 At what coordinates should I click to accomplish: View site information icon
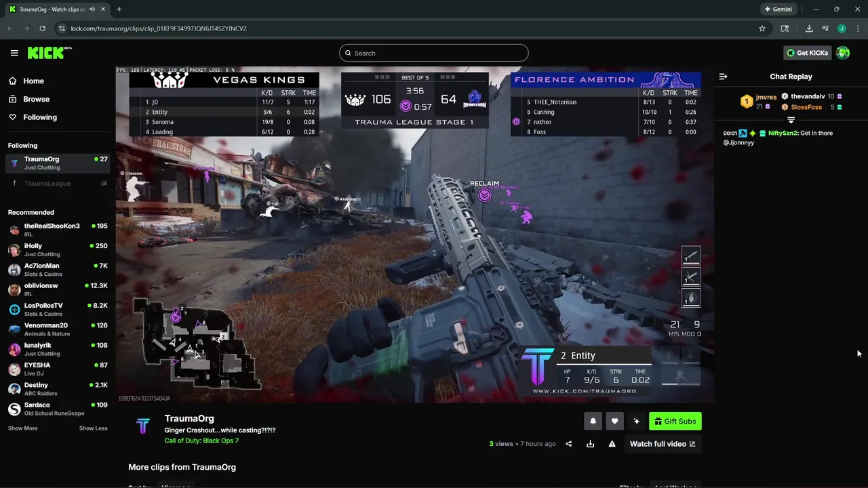tap(62, 28)
